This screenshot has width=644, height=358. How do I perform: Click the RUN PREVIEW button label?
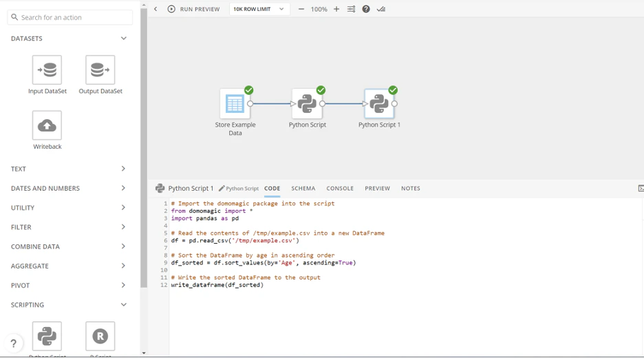200,9
